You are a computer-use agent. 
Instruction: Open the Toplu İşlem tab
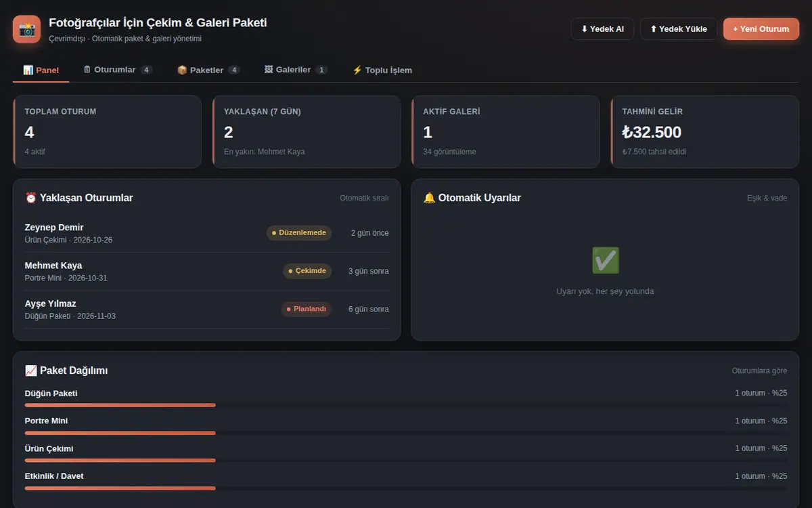pyautogui.click(x=382, y=70)
